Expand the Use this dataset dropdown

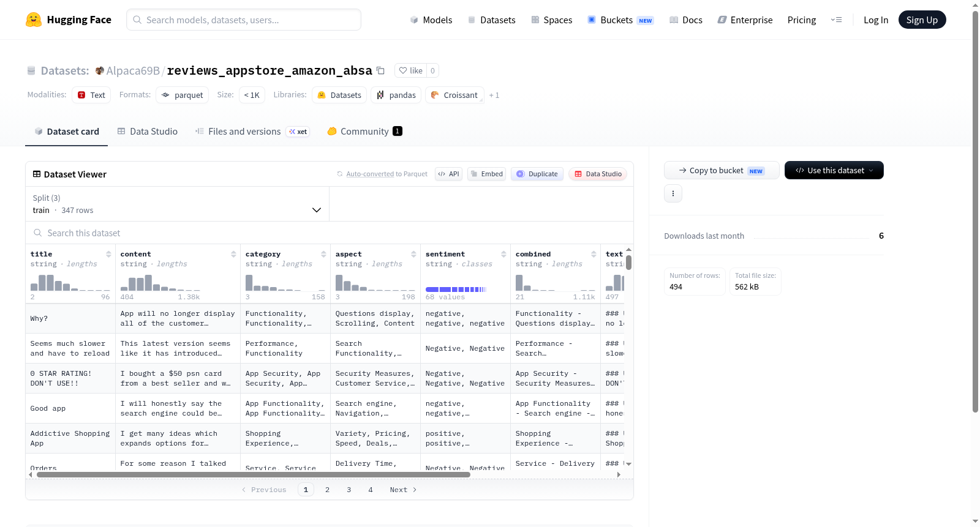click(834, 170)
